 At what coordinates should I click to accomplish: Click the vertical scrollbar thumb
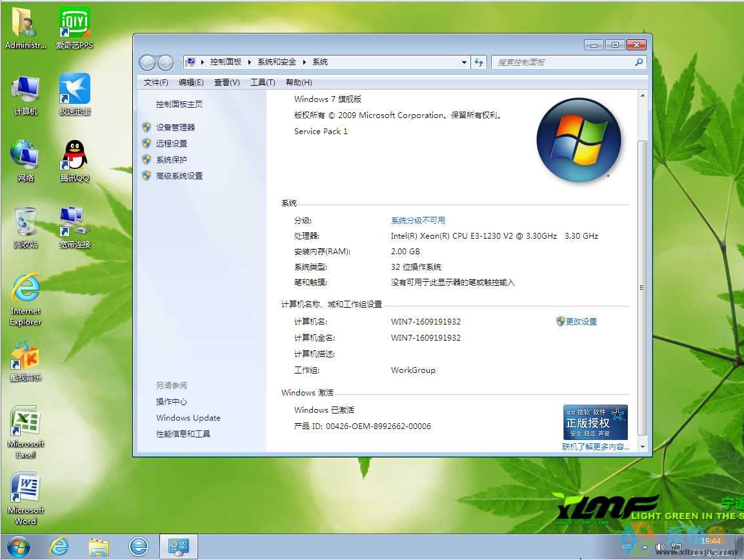pyautogui.click(x=643, y=288)
